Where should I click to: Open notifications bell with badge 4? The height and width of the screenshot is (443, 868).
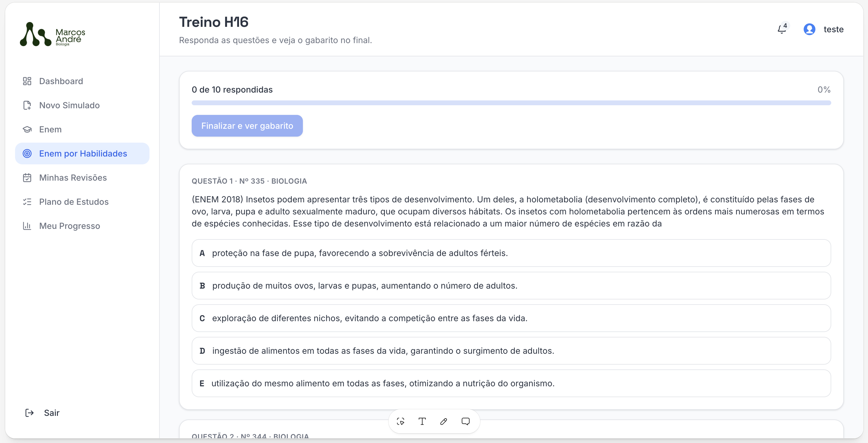(x=782, y=29)
